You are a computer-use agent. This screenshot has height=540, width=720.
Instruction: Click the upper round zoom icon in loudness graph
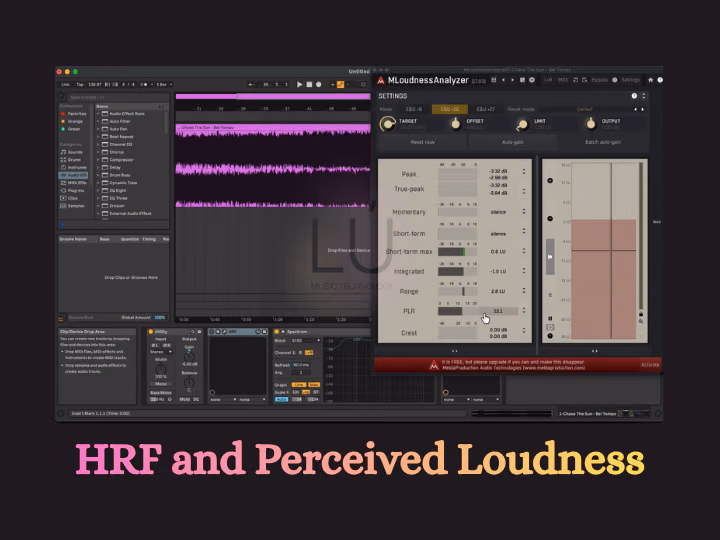point(550,180)
